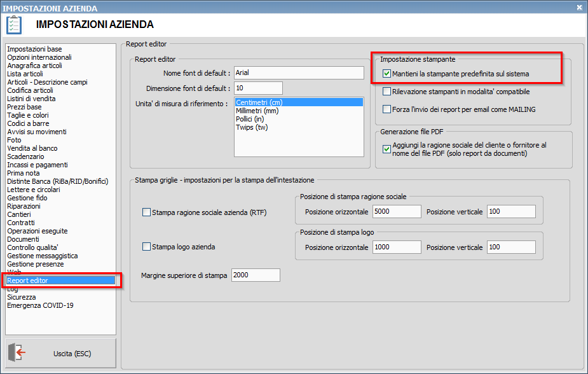Enable Forza l'invio dei report come MAILING
This screenshot has height=374, width=588.
click(x=386, y=109)
